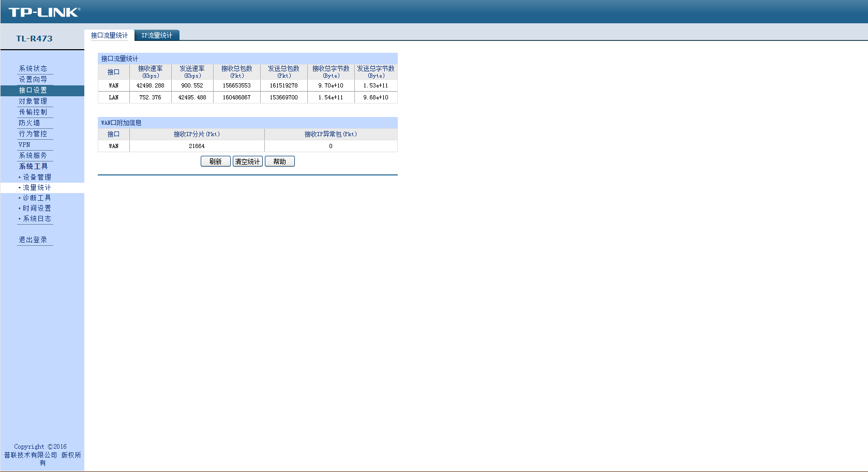The height and width of the screenshot is (472, 868).
Task: Click the WAN send rate 900.552
Action: click(192, 85)
